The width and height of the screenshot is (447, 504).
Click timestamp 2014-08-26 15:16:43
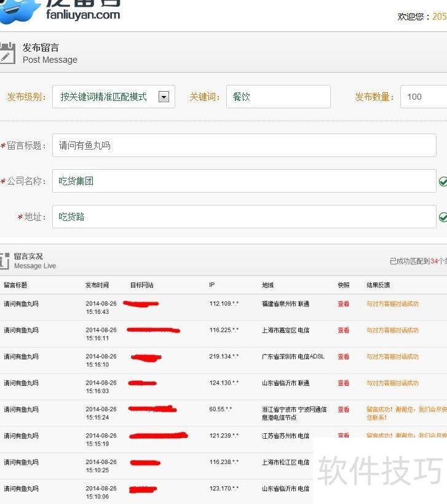(101, 308)
